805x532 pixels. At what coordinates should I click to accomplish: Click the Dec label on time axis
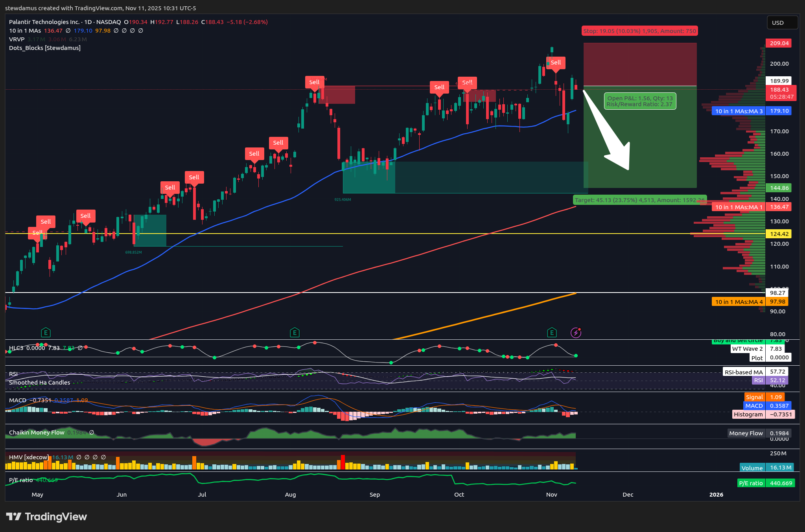click(628, 495)
